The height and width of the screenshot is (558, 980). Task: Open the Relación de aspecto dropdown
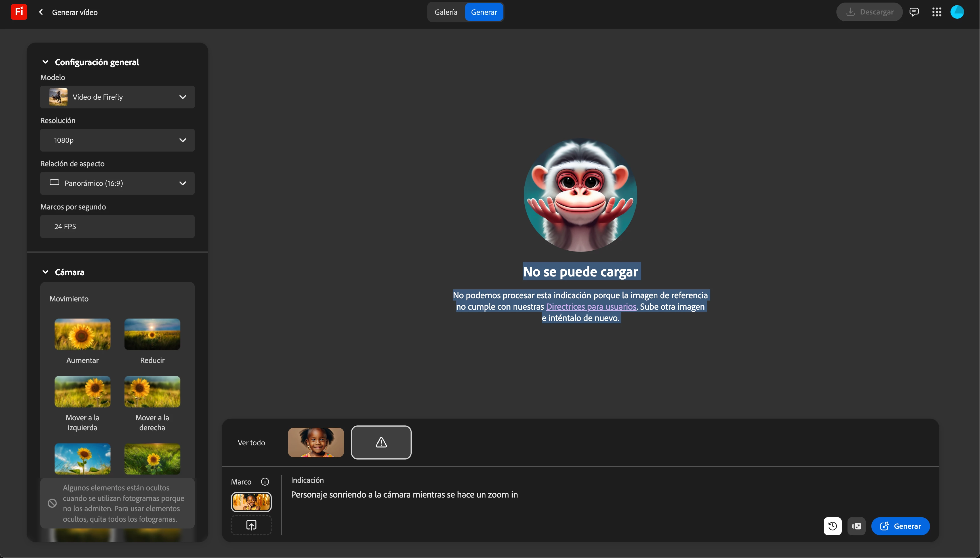[x=117, y=183]
